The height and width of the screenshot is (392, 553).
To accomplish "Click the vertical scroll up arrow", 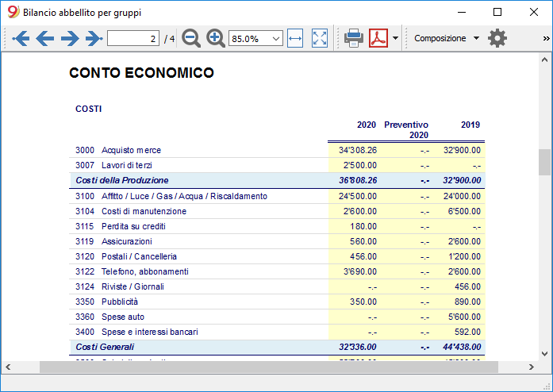I will (544, 60).
